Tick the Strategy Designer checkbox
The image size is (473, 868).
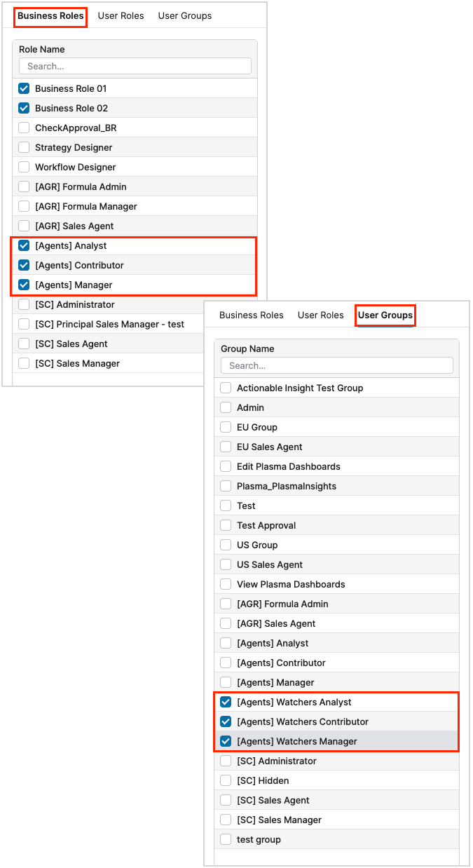(x=24, y=147)
